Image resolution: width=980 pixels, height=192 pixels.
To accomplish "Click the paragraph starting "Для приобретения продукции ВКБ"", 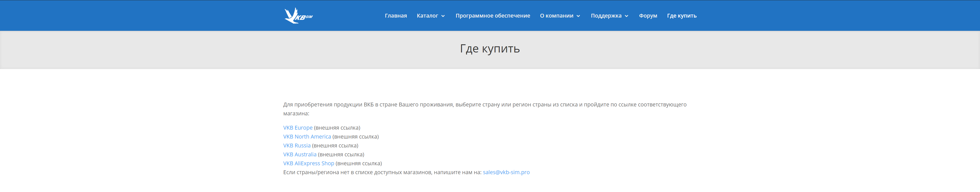I will [x=485, y=109].
